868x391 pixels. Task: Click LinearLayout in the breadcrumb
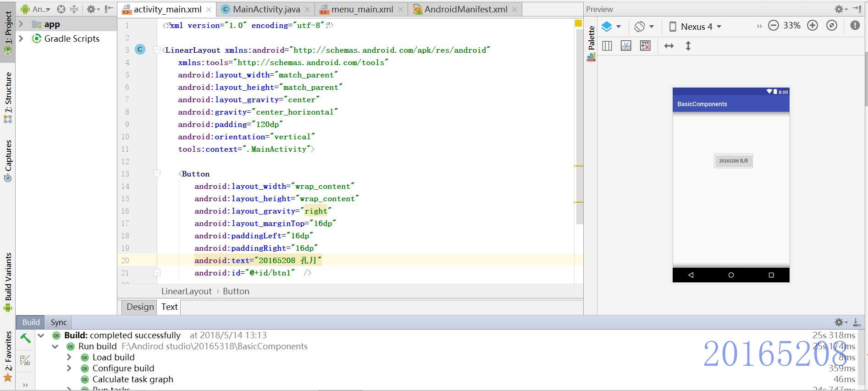click(x=186, y=291)
